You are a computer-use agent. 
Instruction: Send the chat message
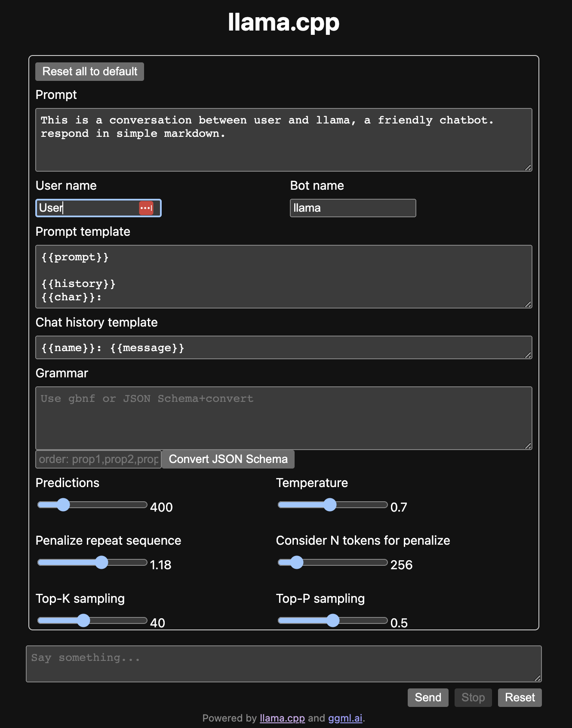point(428,697)
